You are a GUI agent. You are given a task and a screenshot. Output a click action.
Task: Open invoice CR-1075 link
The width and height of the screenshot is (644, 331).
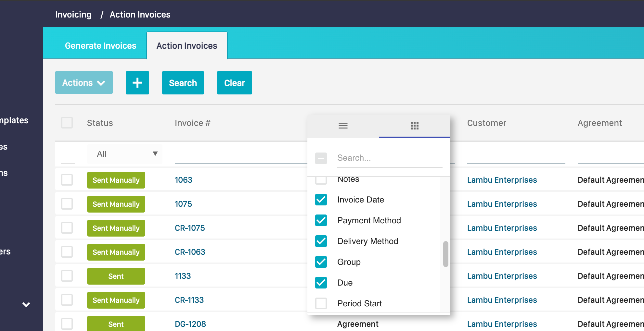click(x=190, y=228)
